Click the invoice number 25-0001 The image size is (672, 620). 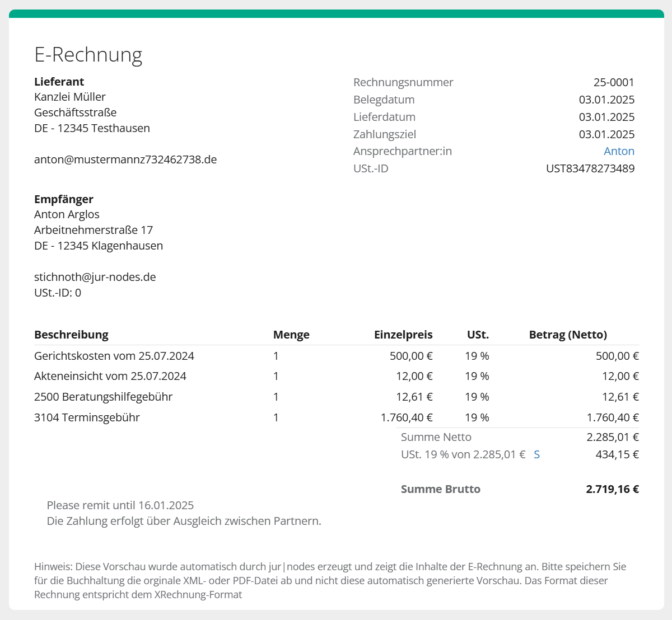[614, 82]
